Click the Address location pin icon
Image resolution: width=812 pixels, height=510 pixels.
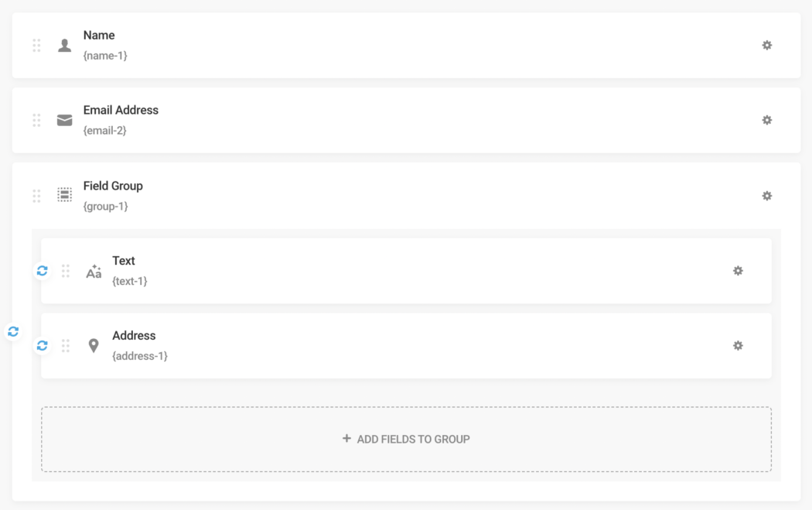pyautogui.click(x=94, y=346)
